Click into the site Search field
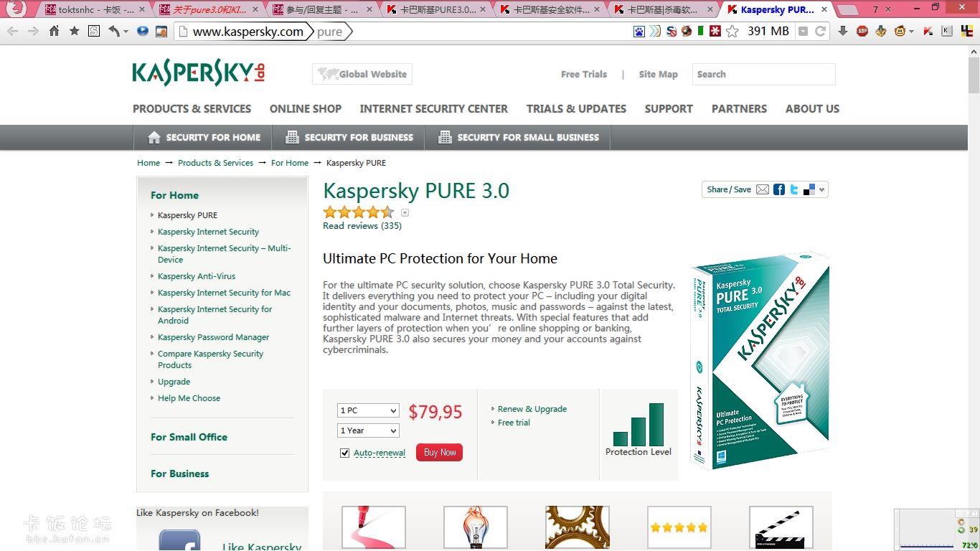980x551 pixels. click(764, 74)
